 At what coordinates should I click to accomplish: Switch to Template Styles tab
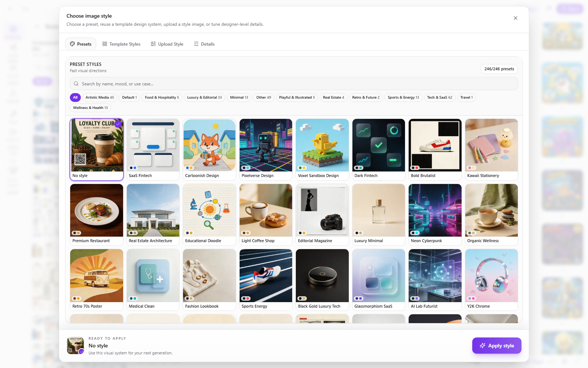tap(121, 44)
